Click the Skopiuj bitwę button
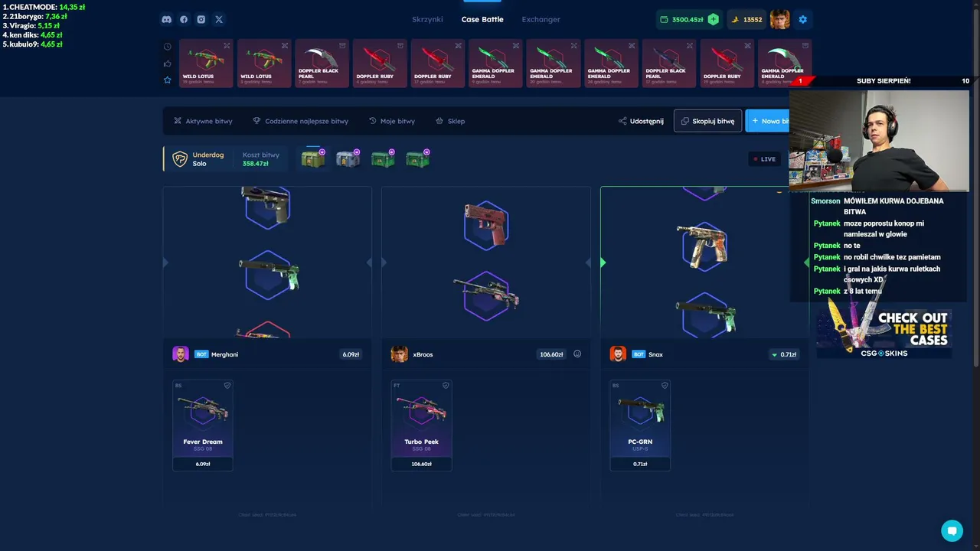 click(x=707, y=121)
